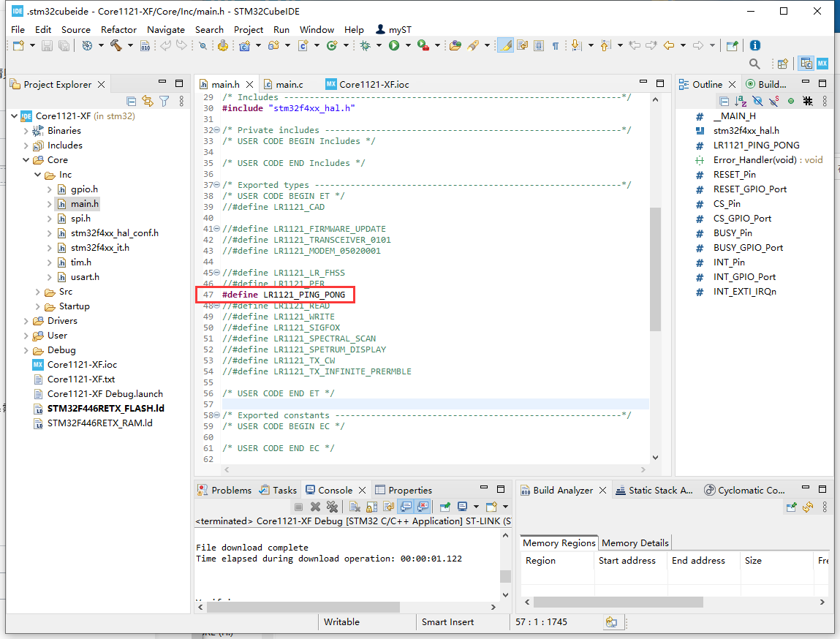Screen dimensions: 840x639
Task: Click the Next Annotation icon
Action: [576, 45]
